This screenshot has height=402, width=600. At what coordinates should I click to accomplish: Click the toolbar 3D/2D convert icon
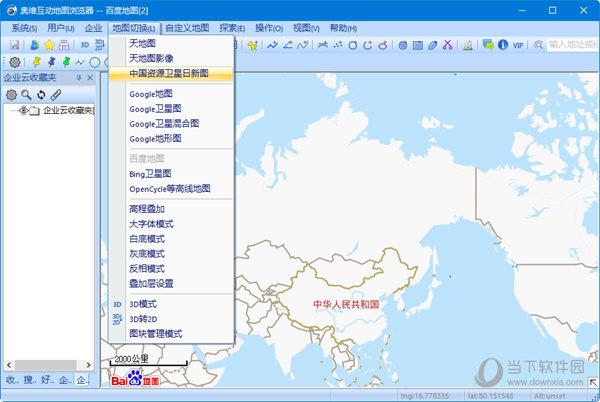tap(99, 45)
